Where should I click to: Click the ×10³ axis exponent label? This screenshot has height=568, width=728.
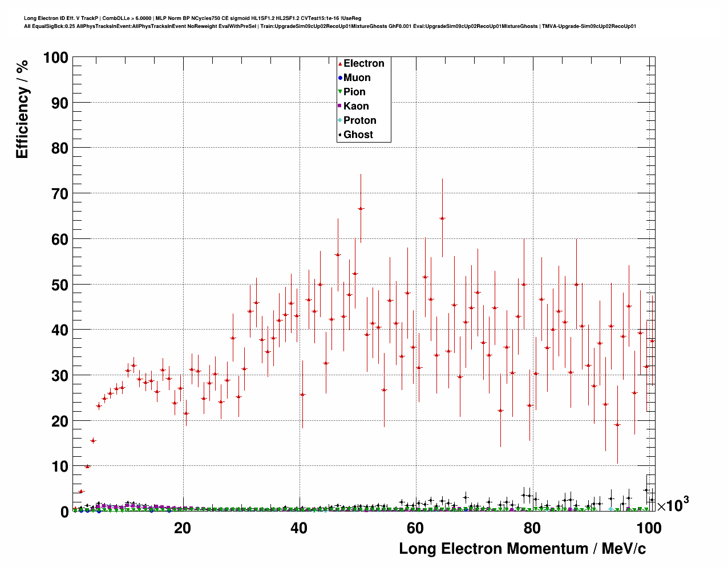pyautogui.click(x=673, y=504)
